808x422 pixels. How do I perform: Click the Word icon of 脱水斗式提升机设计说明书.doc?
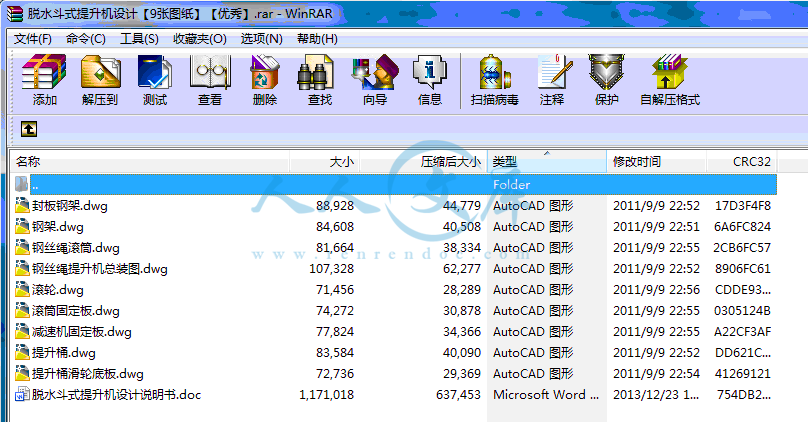coord(22,395)
